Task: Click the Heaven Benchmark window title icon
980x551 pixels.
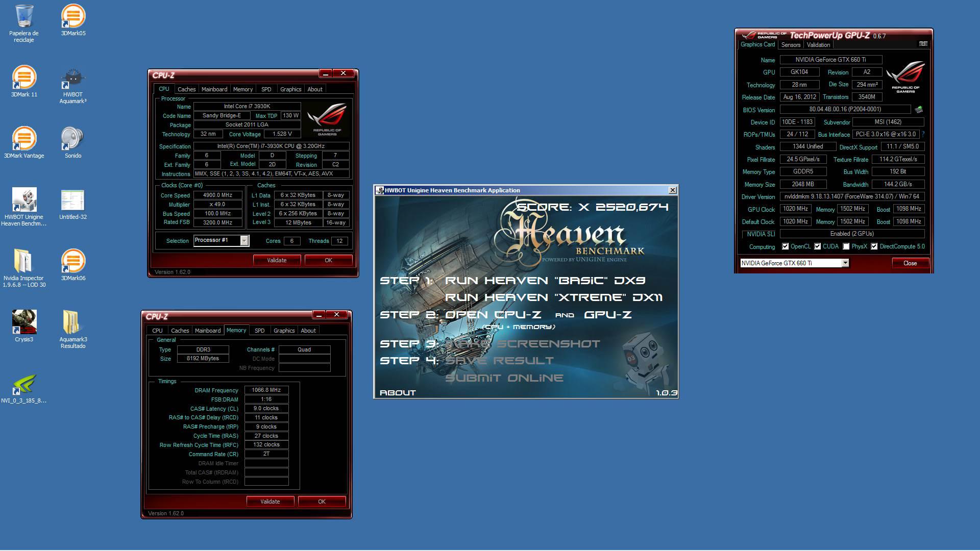Action: click(x=380, y=190)
